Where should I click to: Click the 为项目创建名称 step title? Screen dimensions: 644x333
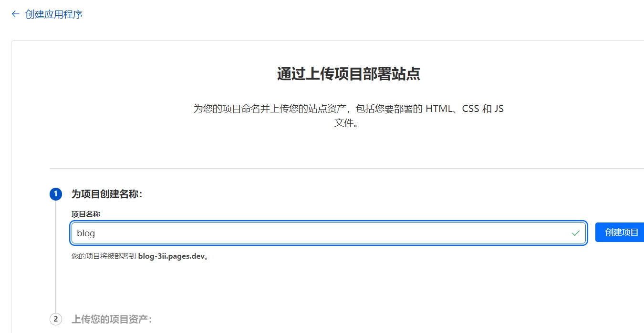tap(107, 194)
